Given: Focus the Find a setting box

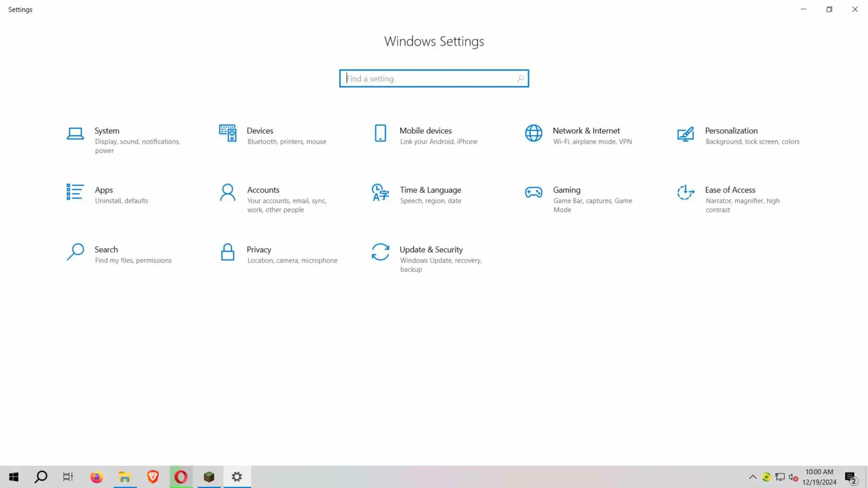Looking at the screenshot, I should click(x=429, y=79).
